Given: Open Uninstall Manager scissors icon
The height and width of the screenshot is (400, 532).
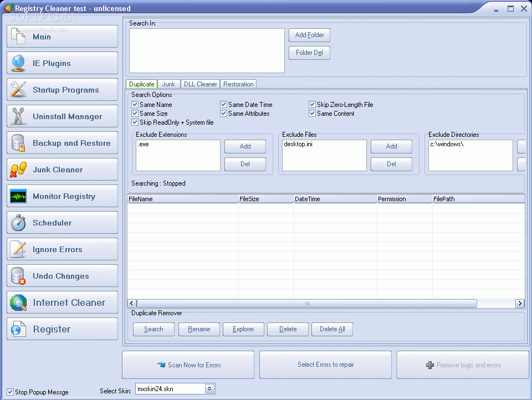Looking at the screenshot, I should [18, 116].
